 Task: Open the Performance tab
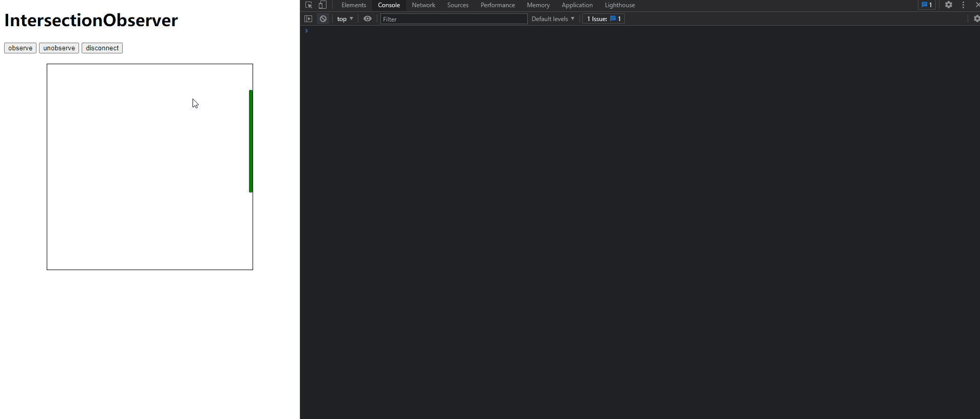497,5
